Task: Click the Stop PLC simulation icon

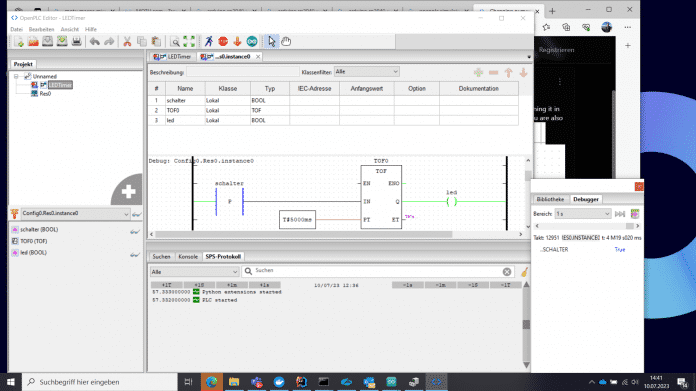Action: pos(223,42)
